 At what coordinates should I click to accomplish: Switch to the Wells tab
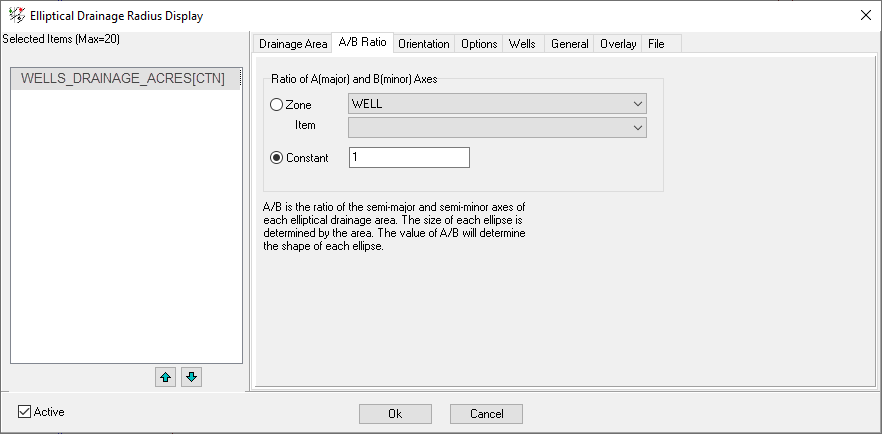click(x=521, y=44)
